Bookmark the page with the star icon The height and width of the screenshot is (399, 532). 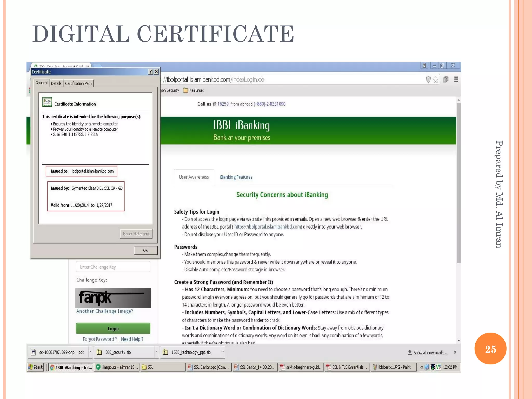(436, 79)
